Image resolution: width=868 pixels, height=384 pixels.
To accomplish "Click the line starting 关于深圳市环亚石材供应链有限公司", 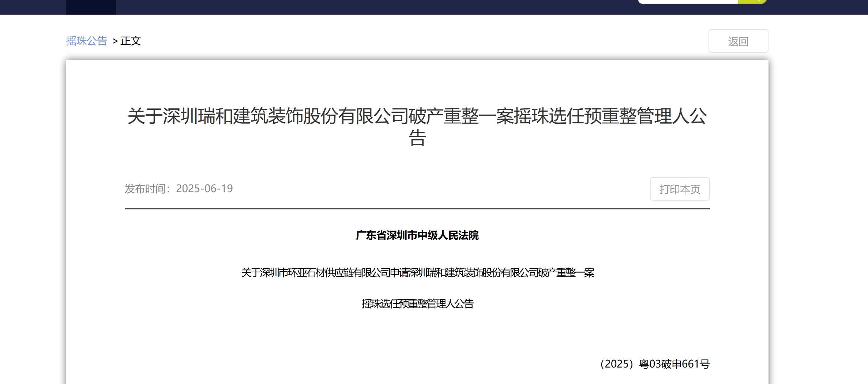I will coord(417,273).
